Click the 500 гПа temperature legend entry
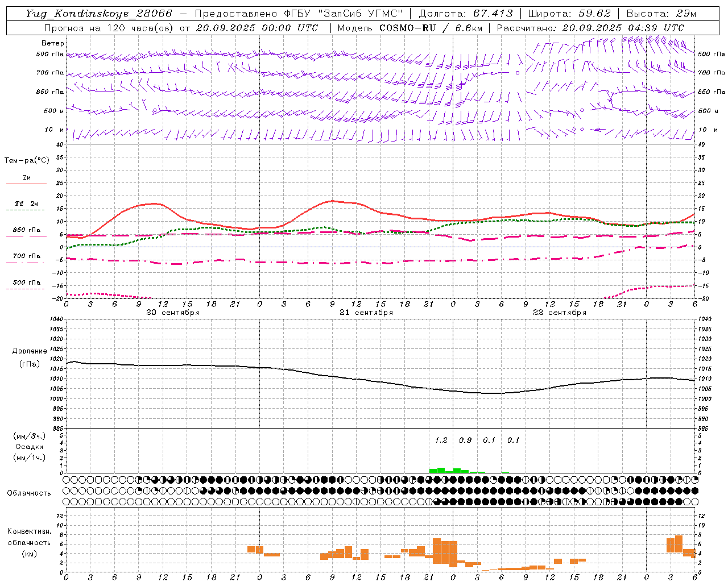This screenshot has height=582, width=728. pos(26,282)
